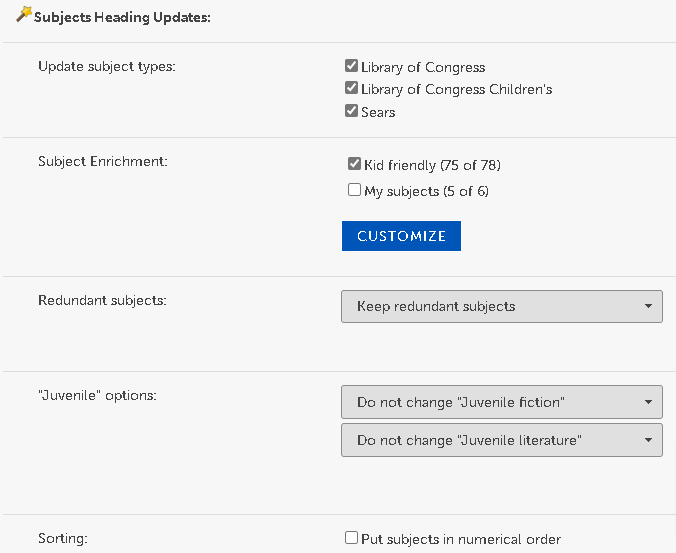
Task: Click the Subjects Heading Updates title text
Action: (x=122, y=18)
